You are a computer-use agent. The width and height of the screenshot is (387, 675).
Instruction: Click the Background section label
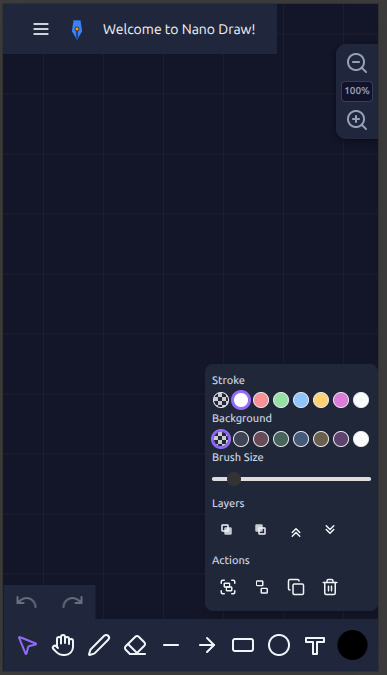[242, 418]
